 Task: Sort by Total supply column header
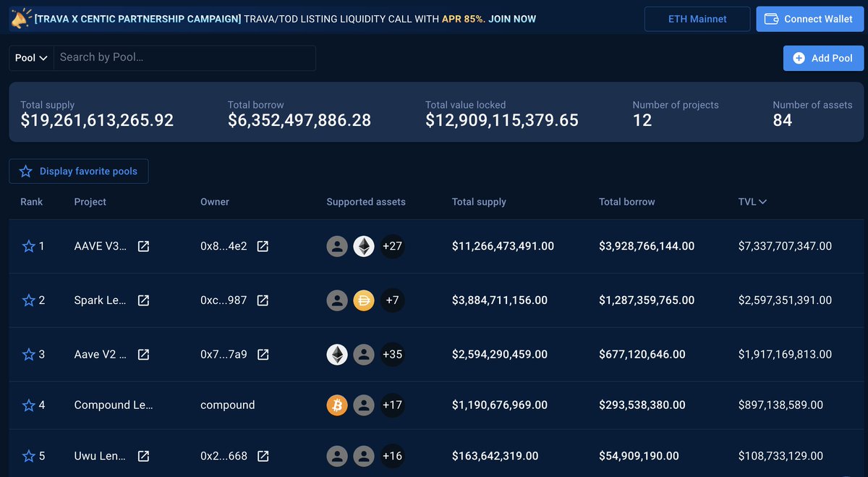tap(479, 202)
